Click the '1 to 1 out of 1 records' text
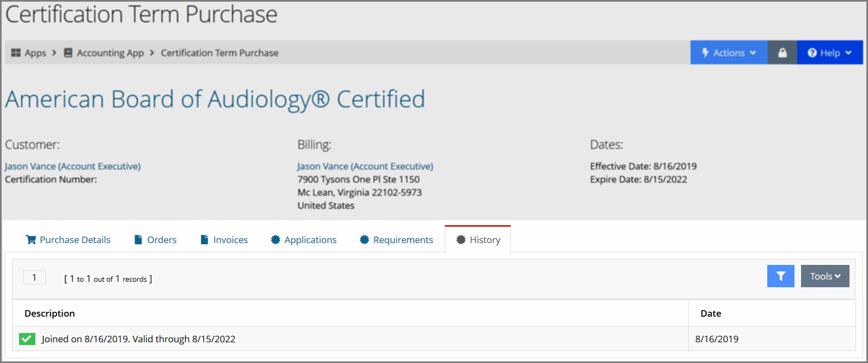This screenshot has width=868, height=363. coord(108,279)
